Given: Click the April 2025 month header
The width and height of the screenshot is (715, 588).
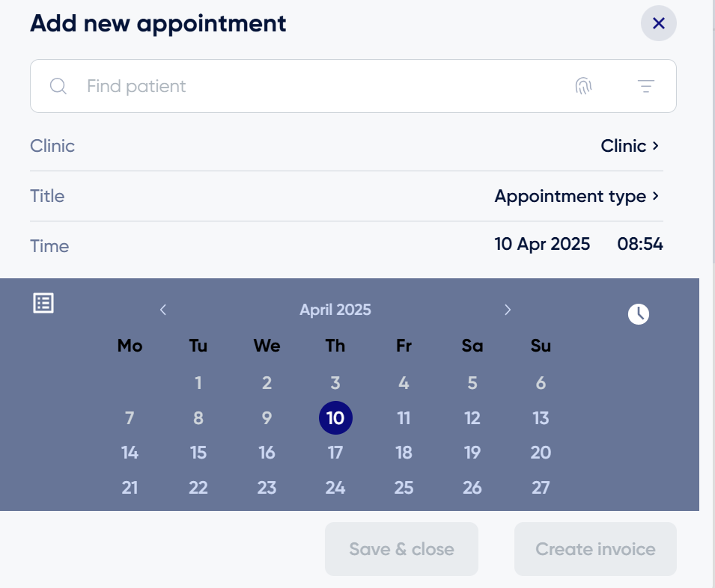Looking at the screenshot, I should pyautogui.click(x=335, y=310).
